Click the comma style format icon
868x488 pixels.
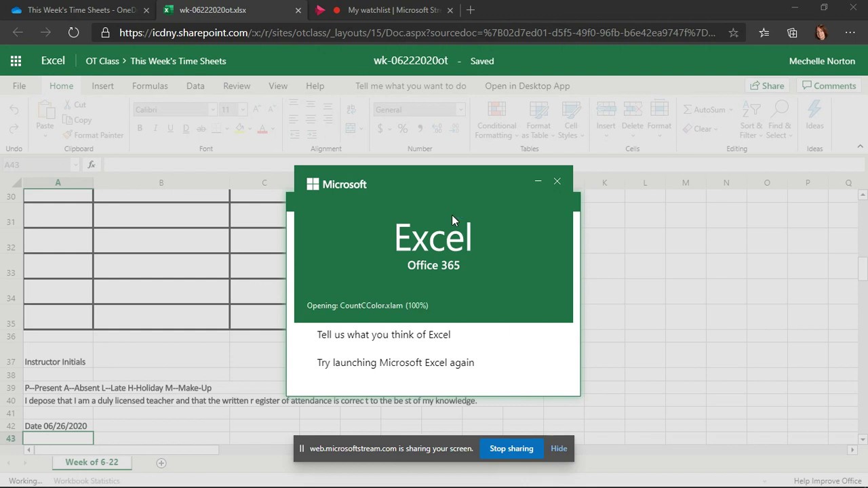point(420,129)
